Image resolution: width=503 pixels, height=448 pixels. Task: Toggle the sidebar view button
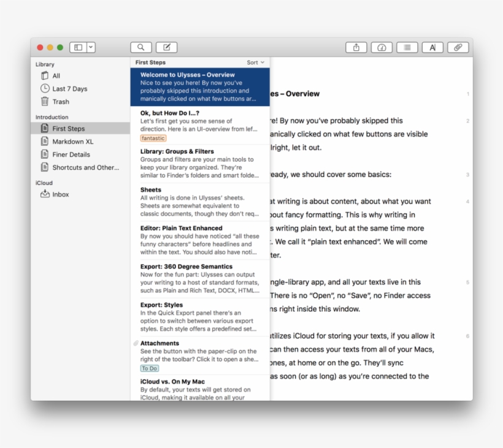pyautogui.click(x=78, y=47)
